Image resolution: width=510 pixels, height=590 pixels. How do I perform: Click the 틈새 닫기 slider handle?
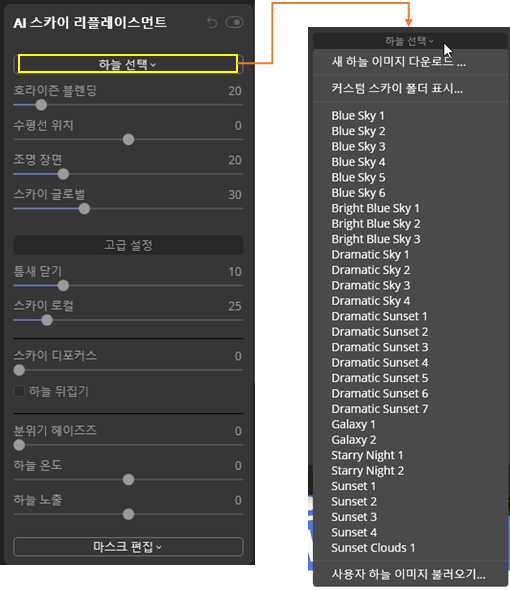pos(63,286)
